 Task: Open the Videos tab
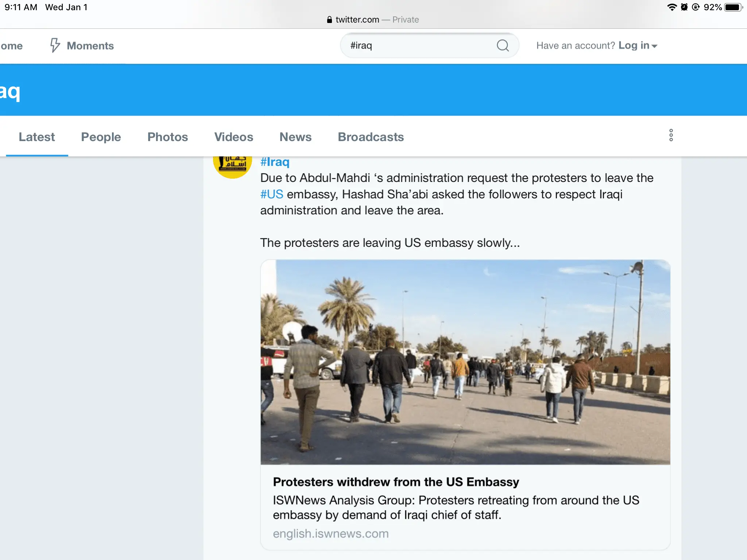click(233, 137)
